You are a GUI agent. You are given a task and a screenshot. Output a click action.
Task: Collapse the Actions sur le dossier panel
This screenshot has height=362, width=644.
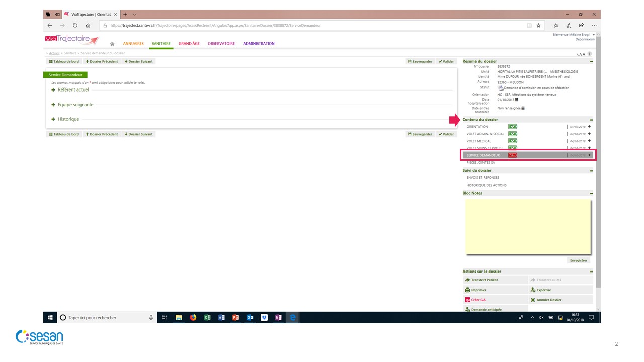pos(591,271)
